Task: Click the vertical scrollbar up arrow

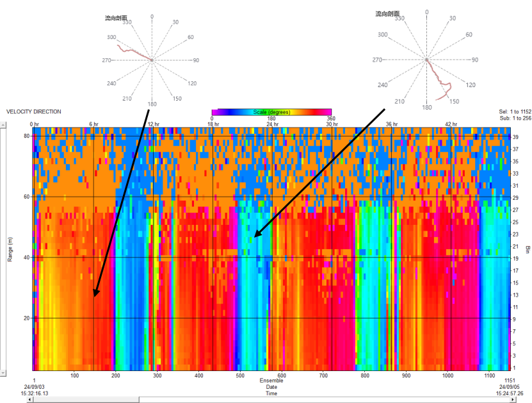Action: (3, 126)
